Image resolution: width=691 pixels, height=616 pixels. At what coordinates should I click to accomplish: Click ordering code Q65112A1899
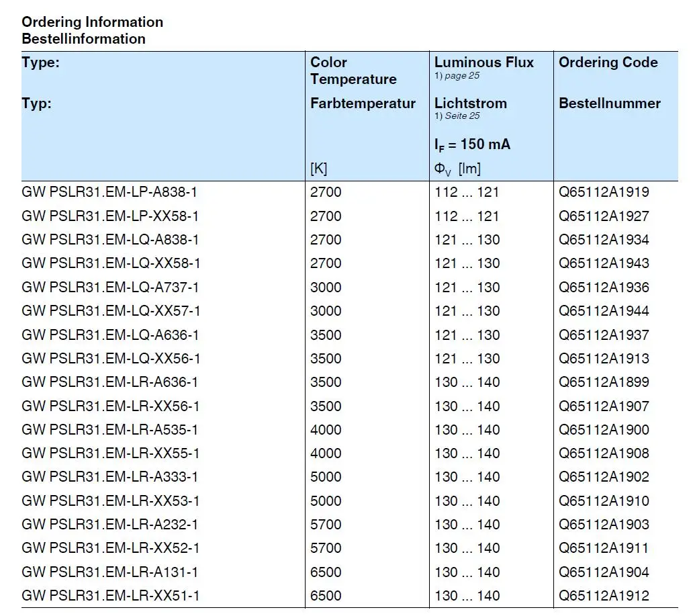pos(604,382)
